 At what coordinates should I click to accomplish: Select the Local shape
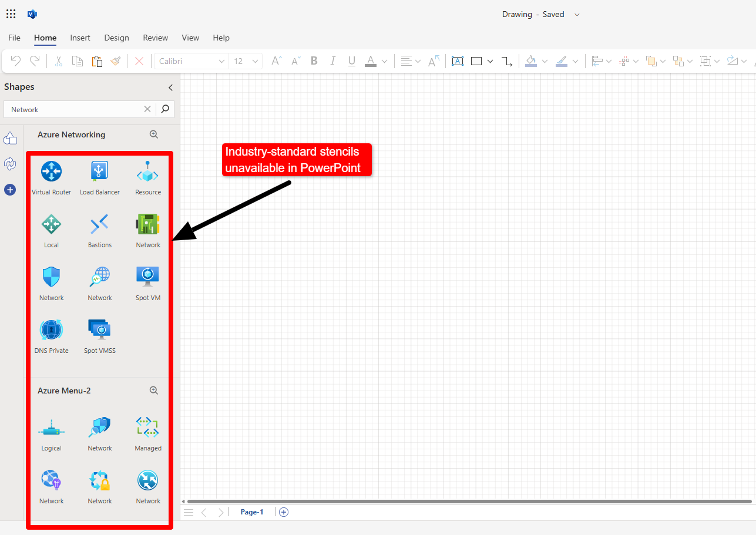(52, 231)
